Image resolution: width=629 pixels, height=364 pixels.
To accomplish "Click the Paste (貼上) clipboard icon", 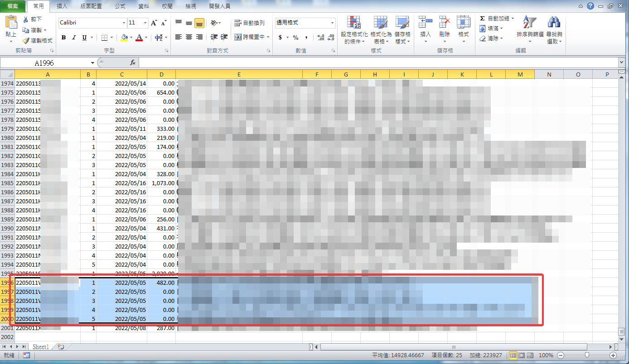I will (x=11, y=23).
